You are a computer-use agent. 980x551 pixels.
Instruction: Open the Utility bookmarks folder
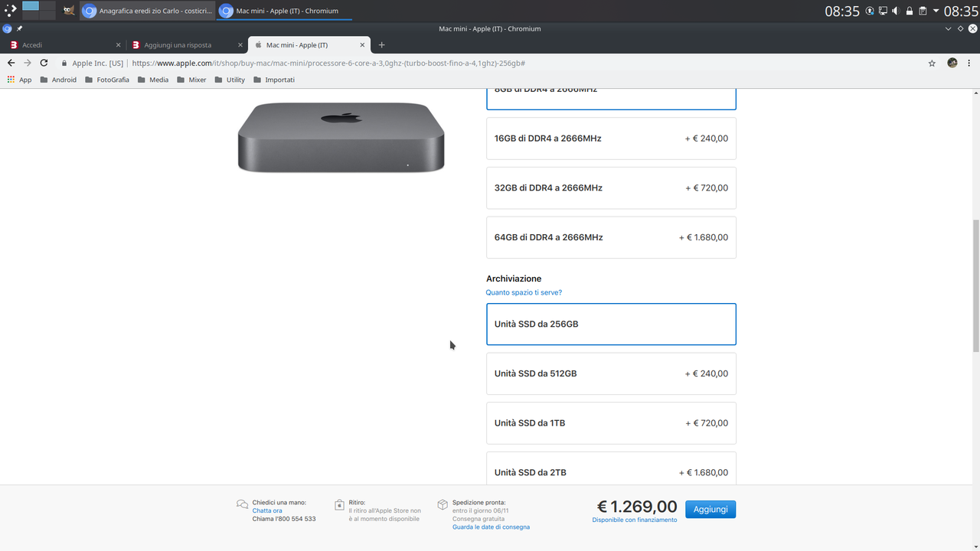pos(230,80)
